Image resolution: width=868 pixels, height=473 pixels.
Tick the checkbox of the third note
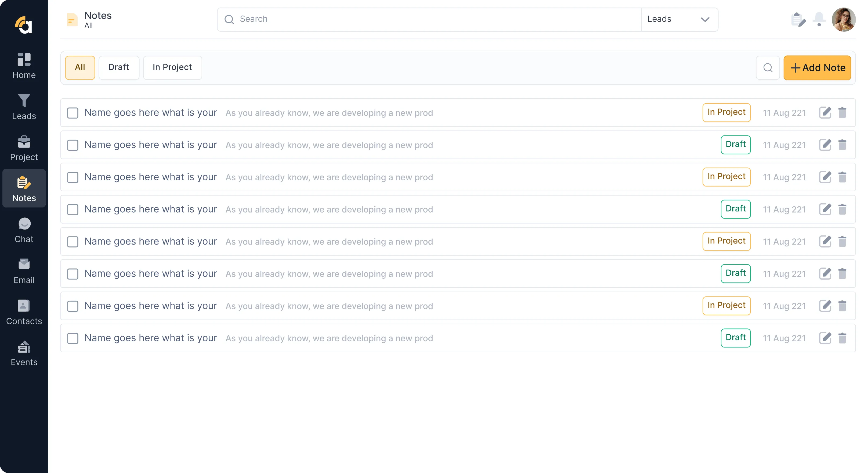[73, 177]
